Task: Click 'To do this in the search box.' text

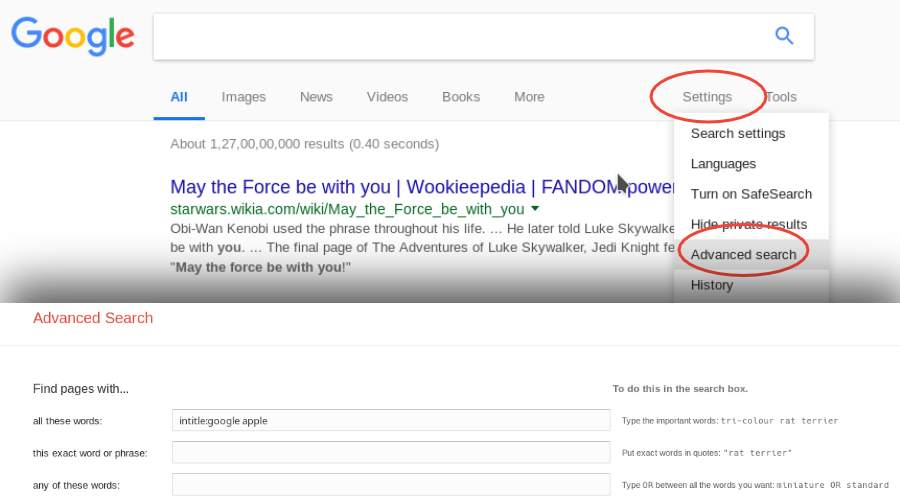Action: tap(680, 389)
